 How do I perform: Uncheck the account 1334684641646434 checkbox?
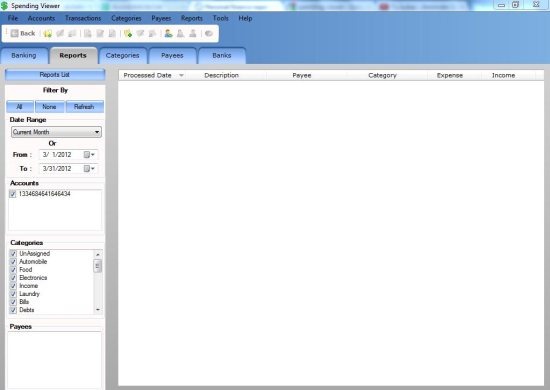tap(13, 194)
